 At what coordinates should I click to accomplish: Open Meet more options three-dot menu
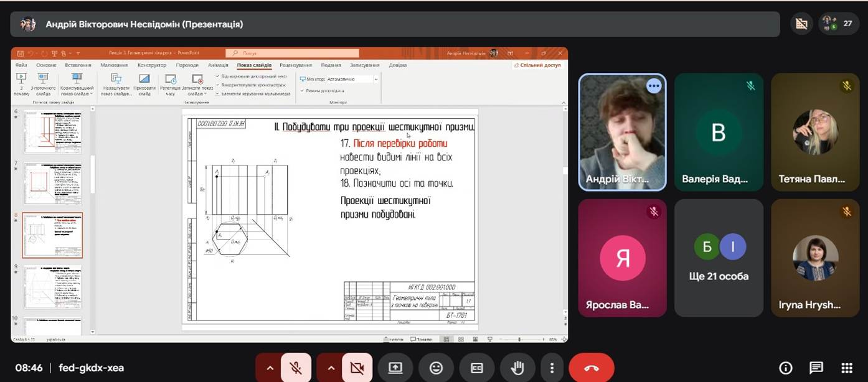tap(552, 368)
